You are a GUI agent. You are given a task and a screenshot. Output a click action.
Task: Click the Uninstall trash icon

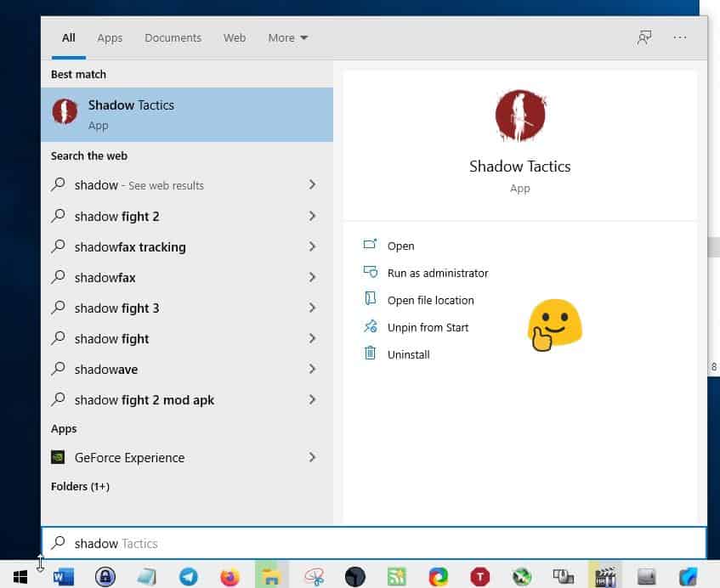tap(370, 353)
